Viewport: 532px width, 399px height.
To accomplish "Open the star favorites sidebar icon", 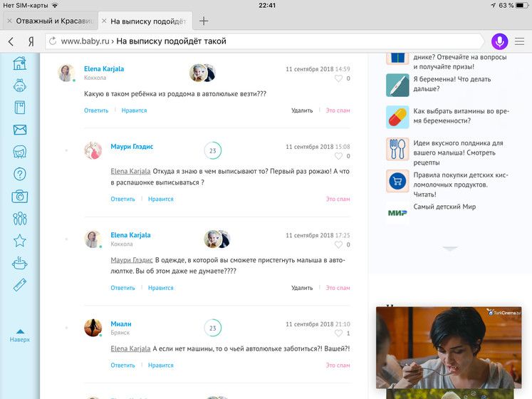I will 20,240.
